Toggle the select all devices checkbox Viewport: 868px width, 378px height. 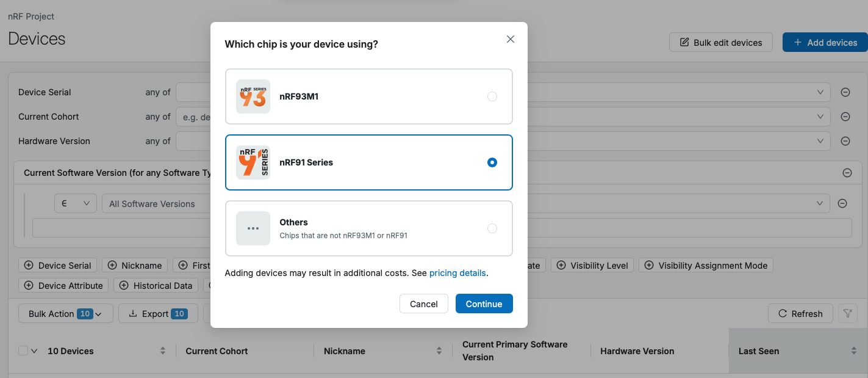pos(23,351)
